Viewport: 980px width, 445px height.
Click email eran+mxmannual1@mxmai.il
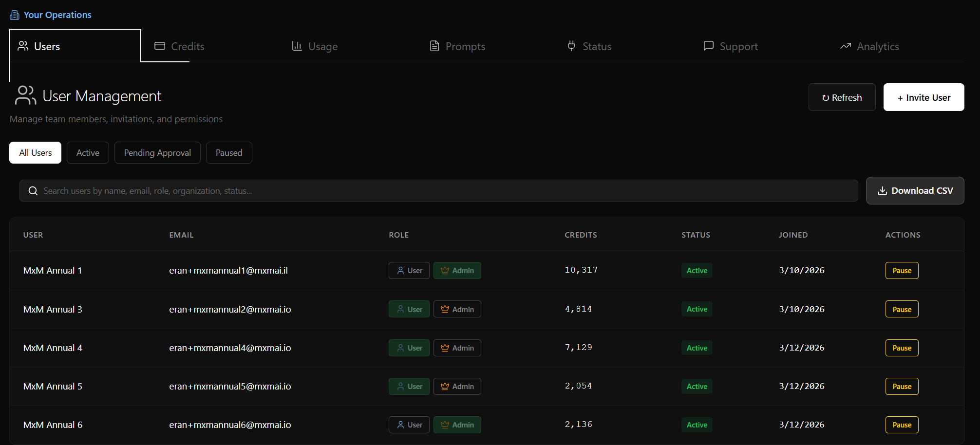(x=228, y=270)
